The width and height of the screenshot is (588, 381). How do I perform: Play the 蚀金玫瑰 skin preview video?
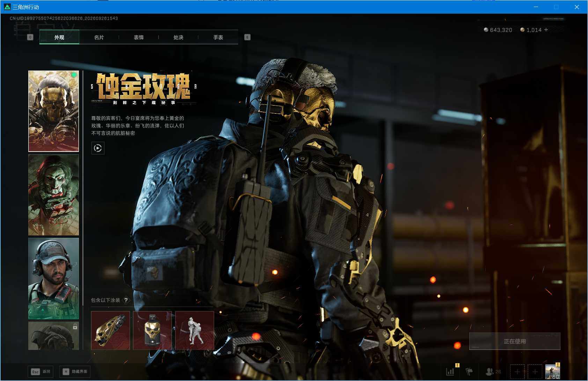98,148
